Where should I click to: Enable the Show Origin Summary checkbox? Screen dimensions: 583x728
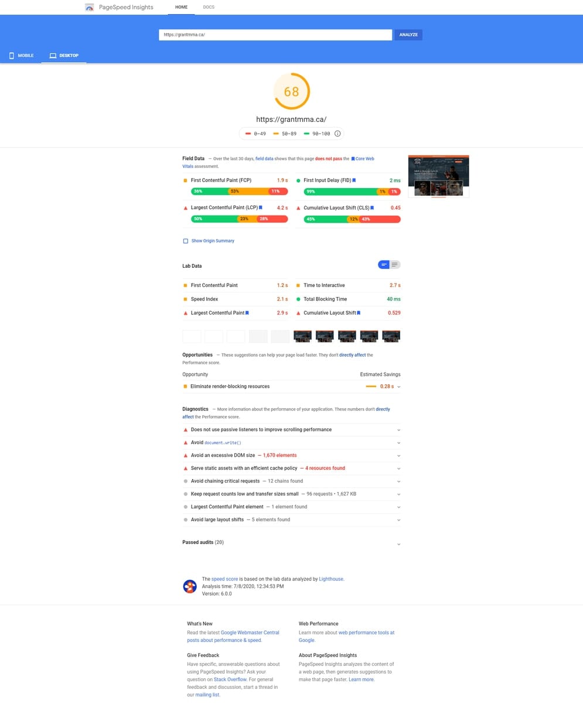[186, 241]
